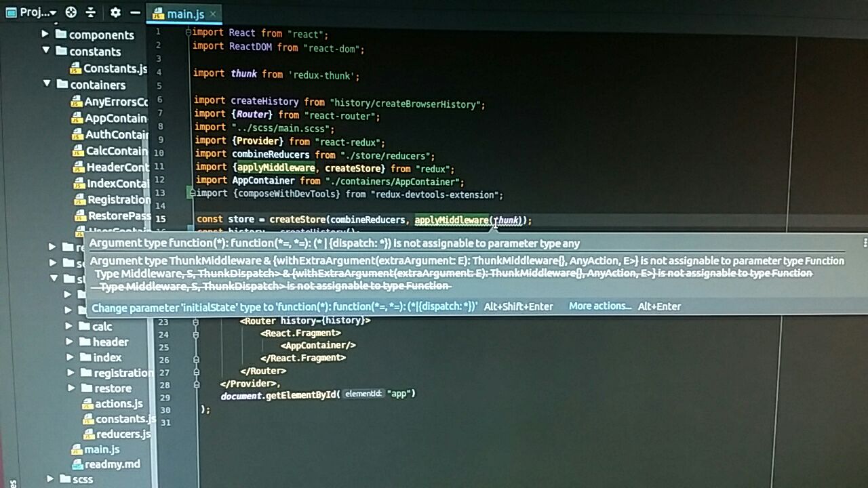Click "history/createBrowserHistory" string on line 6

tap(407, 104)
